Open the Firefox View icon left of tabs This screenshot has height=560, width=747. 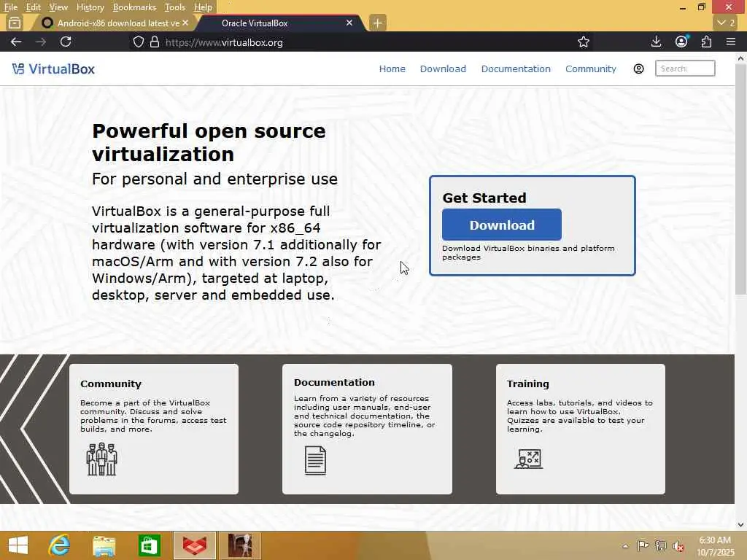pyautogui.click(x=15, y=23)
